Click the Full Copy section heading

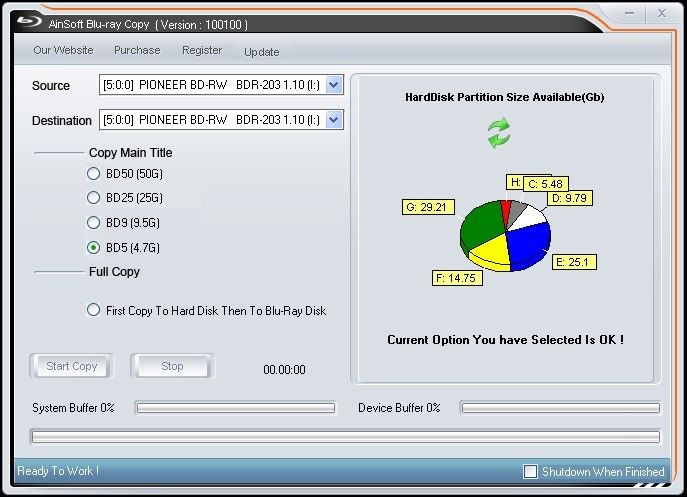114,272
